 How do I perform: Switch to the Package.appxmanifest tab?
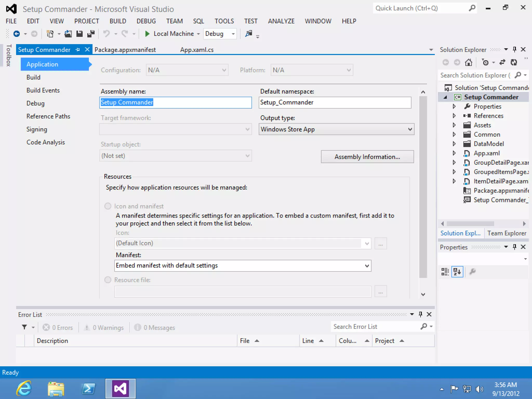tap(125, 50)
